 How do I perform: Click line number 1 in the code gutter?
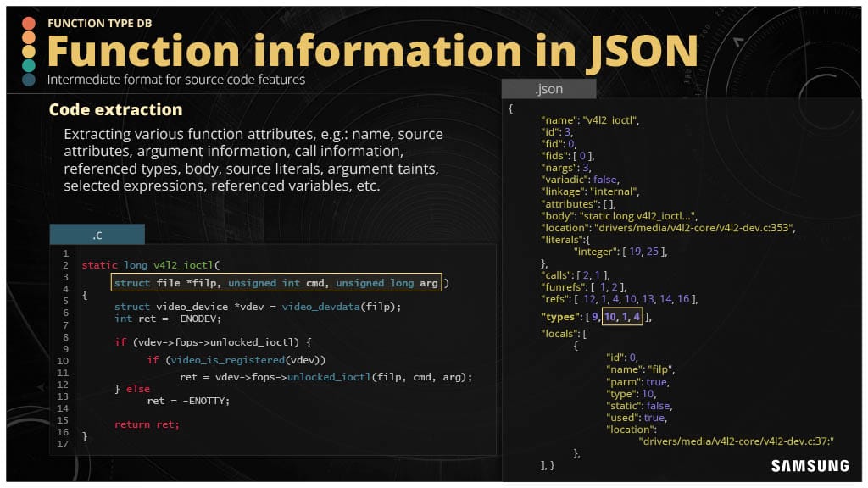(x=65, y=253)
